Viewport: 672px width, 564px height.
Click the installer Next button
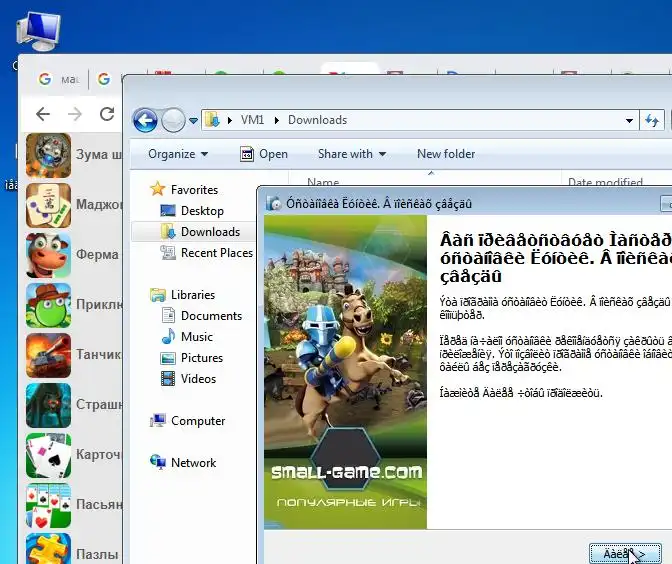click(625, 554)
